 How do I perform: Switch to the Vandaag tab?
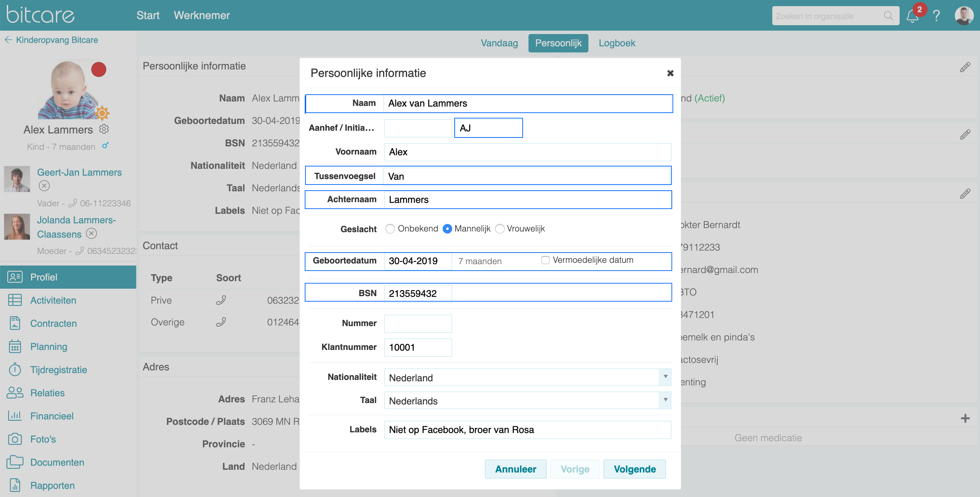point(499,43)
